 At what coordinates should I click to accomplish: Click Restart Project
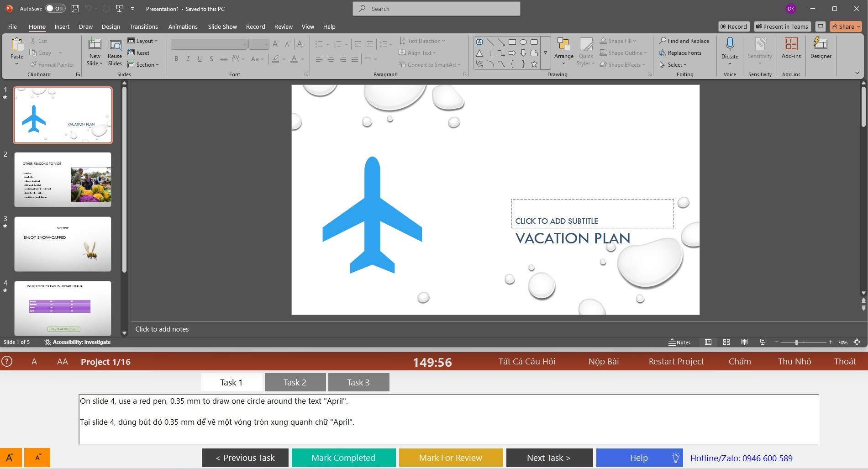pyautogui.click(x=676, y=361)
